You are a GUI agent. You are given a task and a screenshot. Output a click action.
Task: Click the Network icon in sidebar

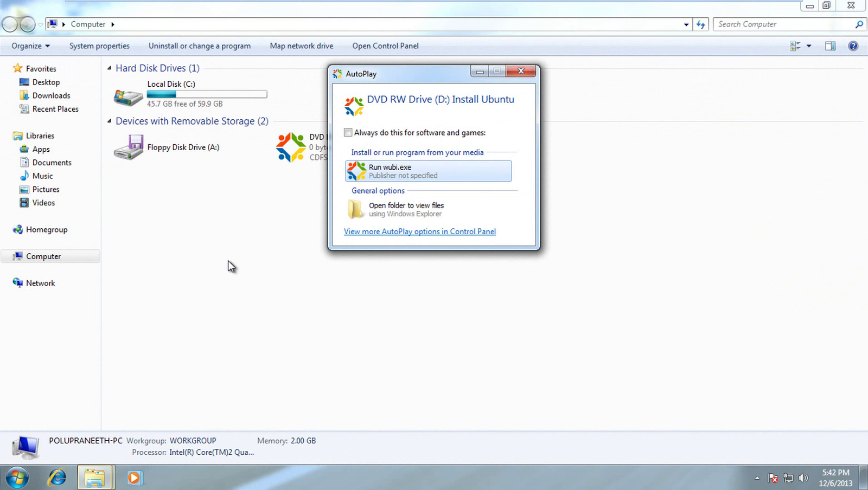[x=18, y=283]
